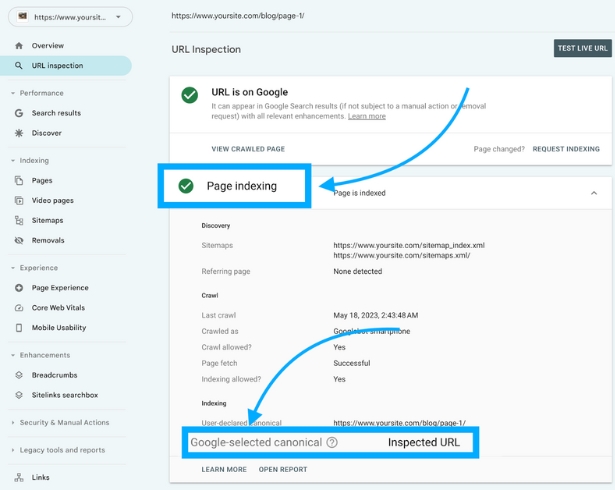Screen dimensions: 615x490
Task: Click the inspected URL search field
Action: tap(388, 16)
